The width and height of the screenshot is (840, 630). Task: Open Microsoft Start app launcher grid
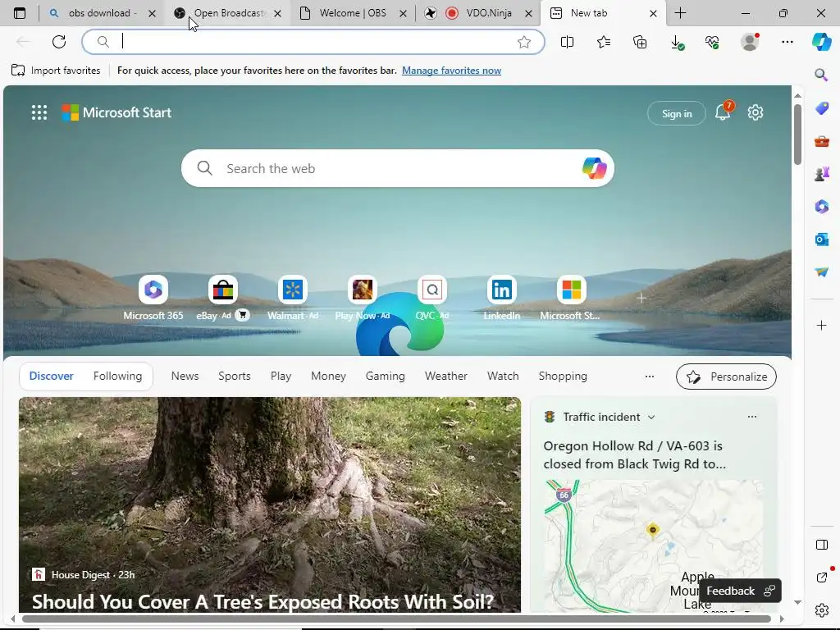(x=39, y=112)
